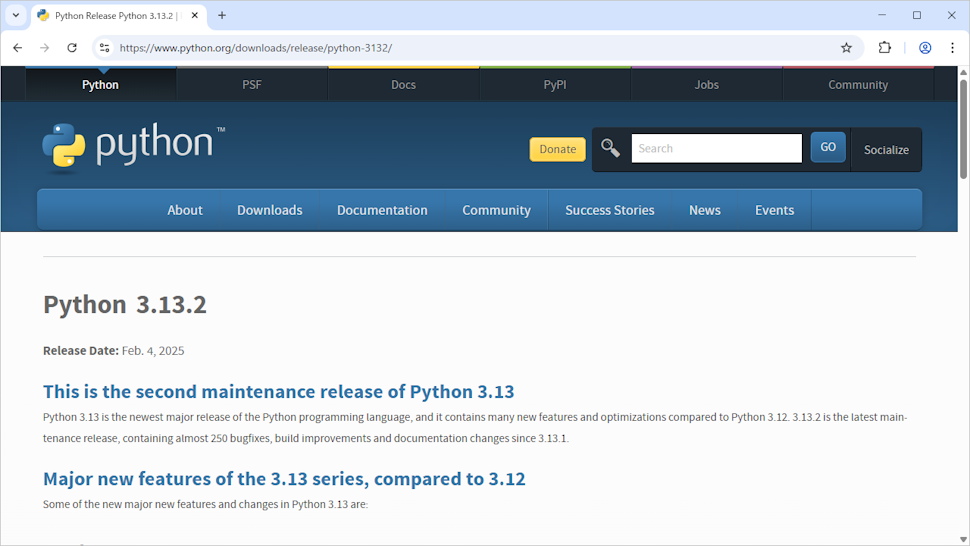Minimize the browser window

882,15
